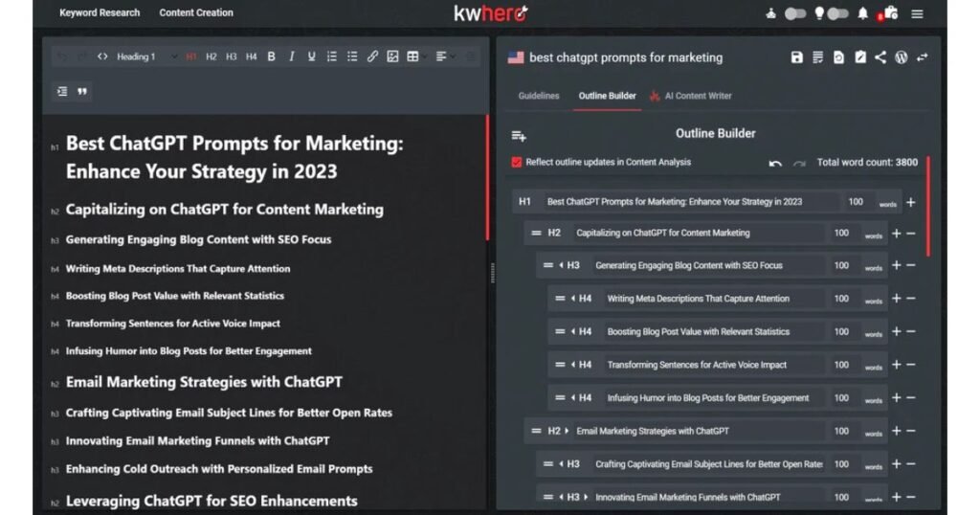Promote the Infusing Humor H4 level
This screenshot has height=515, width=980.
click(573, 398)
